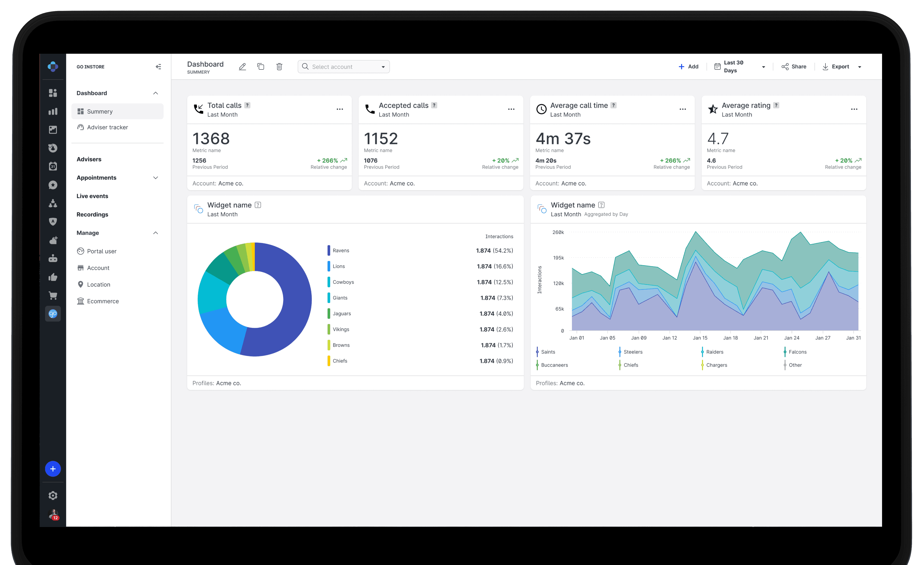Click the pencil edit dashboard icon

point(242,67)
